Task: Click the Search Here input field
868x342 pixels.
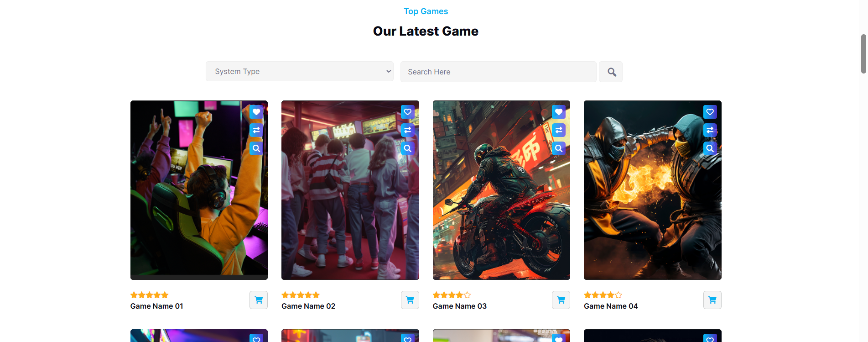Action: [499, 72]
